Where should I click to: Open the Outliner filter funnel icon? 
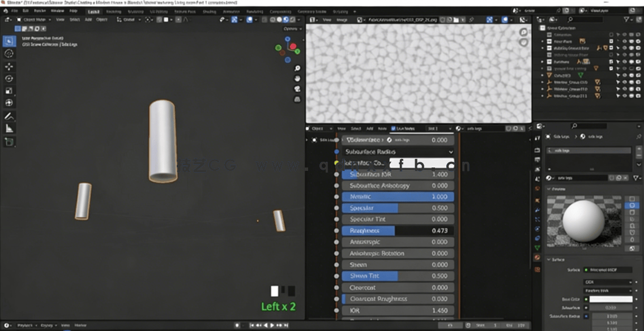tap(626, 19)
